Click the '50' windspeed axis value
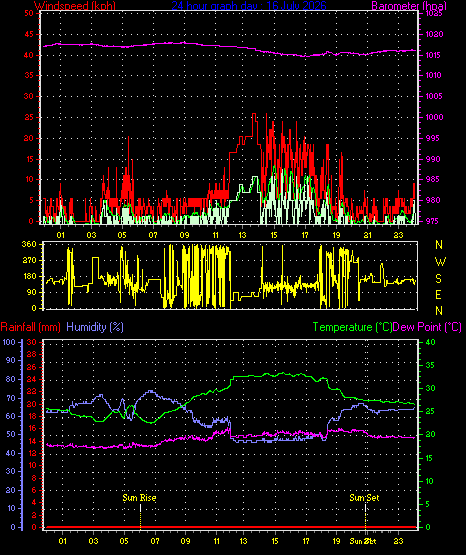Viewport: 466px width, 555px height. [29, 13]
